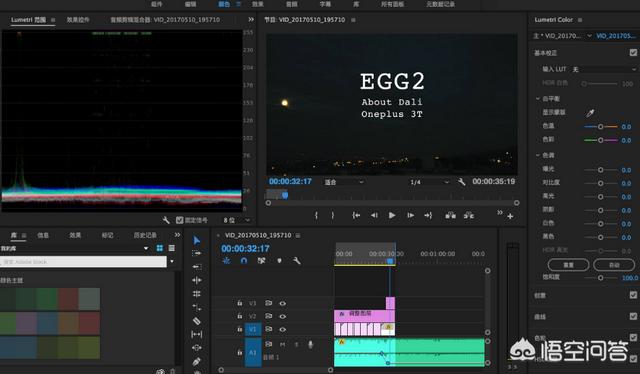640x374 pixels.
Task: Switch to the Effect Controls tab
Action: click(78, 20)
